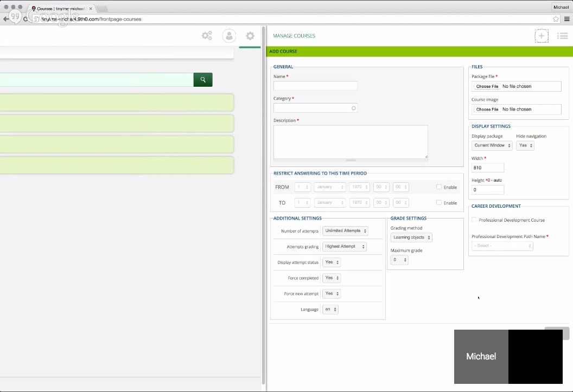Viewport: 573px width, 392px height.
Task: Click the add course plus icon
Action: pyautogui.click(x=541, y=36)
